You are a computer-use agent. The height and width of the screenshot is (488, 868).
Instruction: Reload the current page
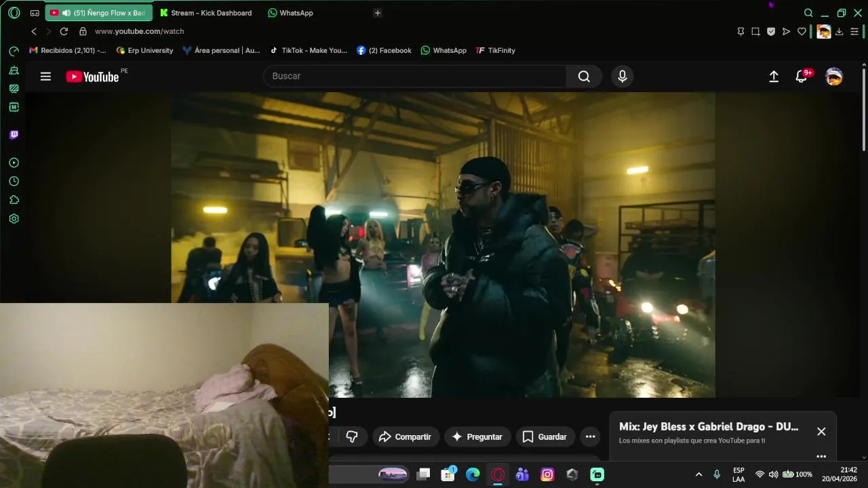point(64,31)
